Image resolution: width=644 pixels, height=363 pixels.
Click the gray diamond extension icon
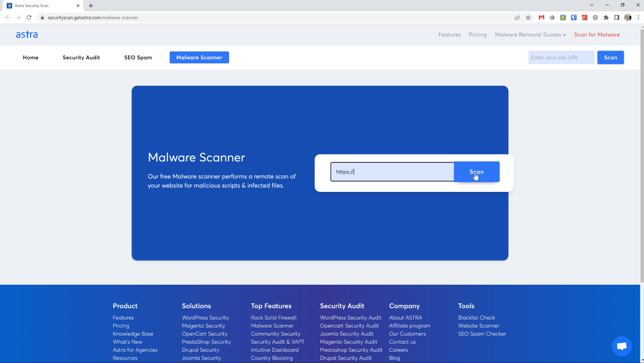552,17
